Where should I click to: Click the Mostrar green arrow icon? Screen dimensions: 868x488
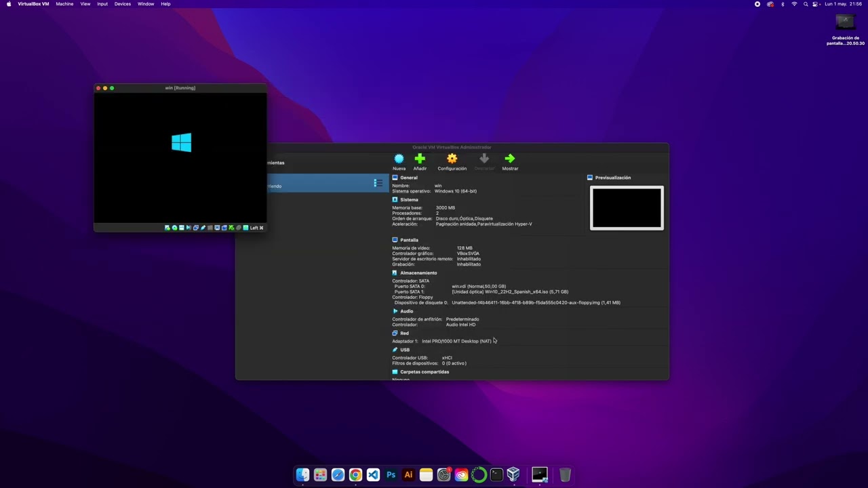point(510,159)
